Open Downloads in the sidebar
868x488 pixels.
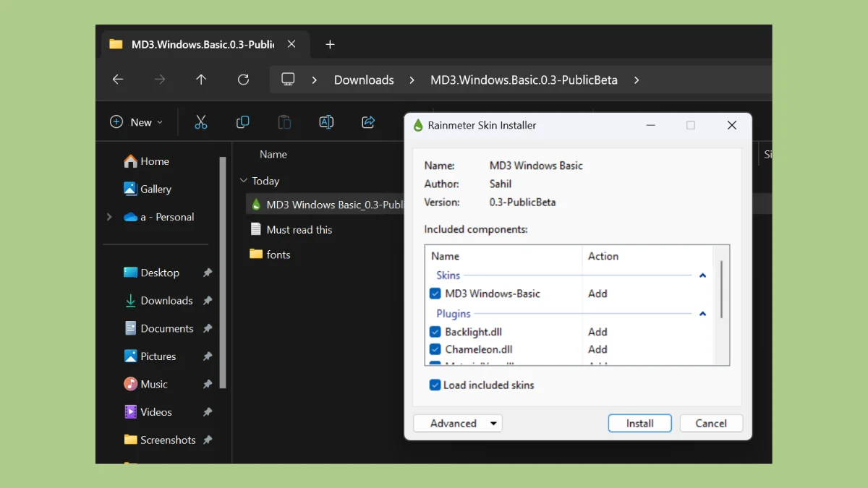tap(158, 301)
